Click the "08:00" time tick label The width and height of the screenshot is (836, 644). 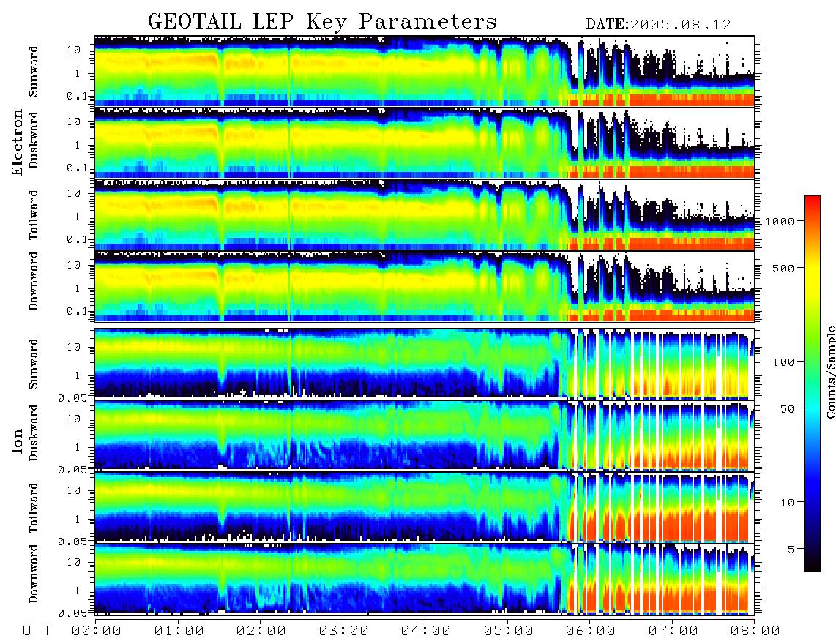pos(755,631)
